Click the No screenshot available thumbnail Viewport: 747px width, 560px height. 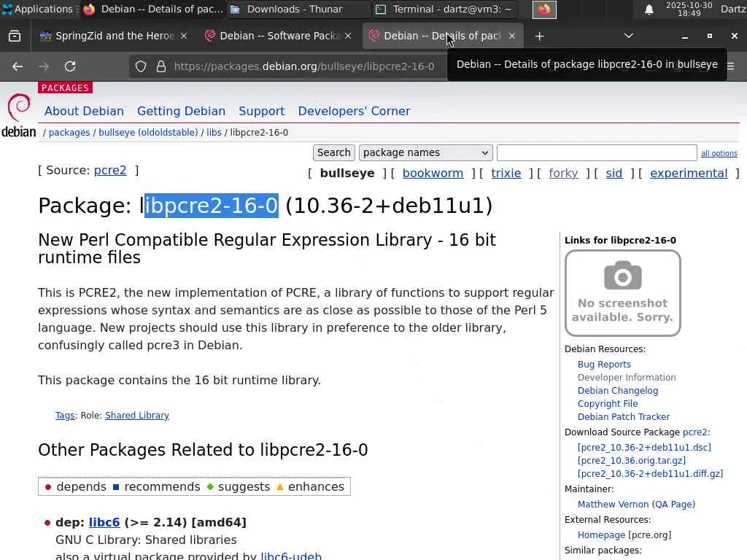(x=622, y=293)
